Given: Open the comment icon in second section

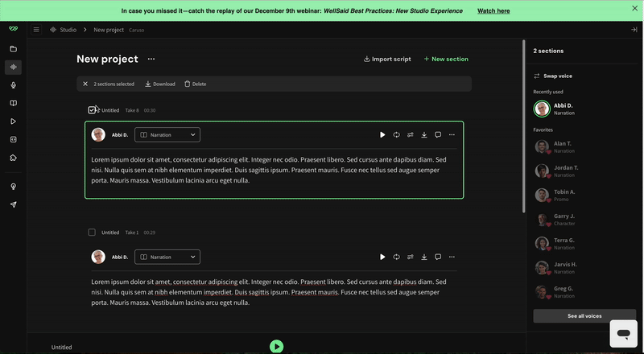Looking at the screenshot, I should (438, 257).
